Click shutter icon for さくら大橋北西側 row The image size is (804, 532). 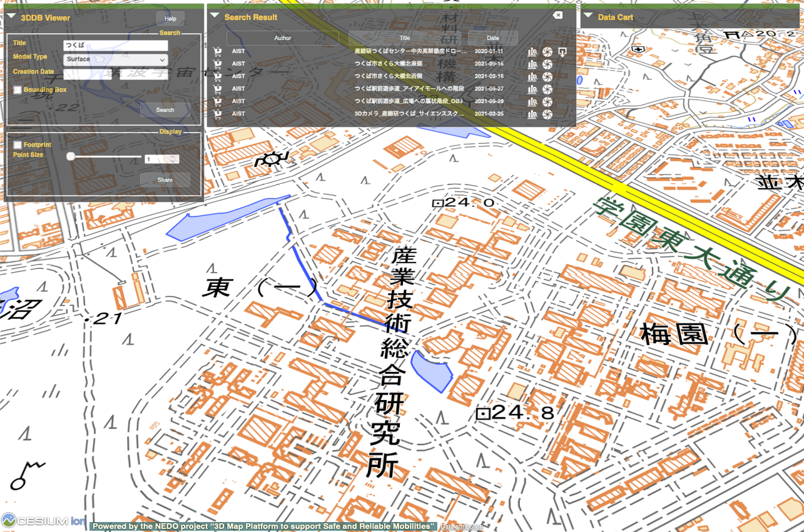pyautogui.click(x=547, y=76)
